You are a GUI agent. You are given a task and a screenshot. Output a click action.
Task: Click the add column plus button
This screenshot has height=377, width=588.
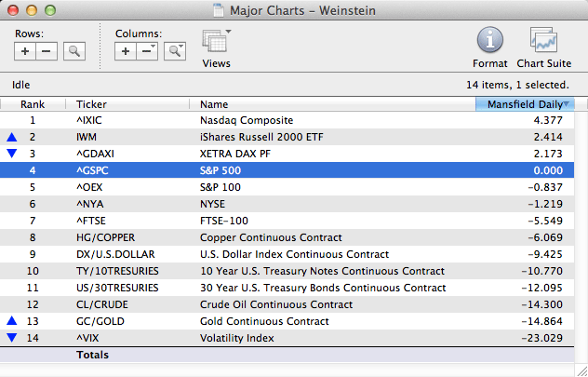(127, 51)
